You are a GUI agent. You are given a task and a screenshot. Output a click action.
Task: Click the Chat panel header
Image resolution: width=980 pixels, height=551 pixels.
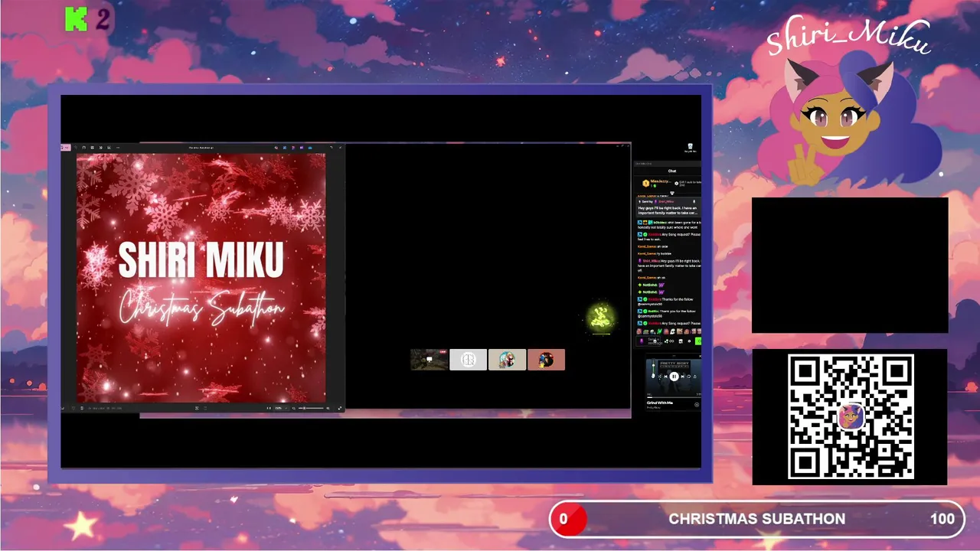[671, 171]
